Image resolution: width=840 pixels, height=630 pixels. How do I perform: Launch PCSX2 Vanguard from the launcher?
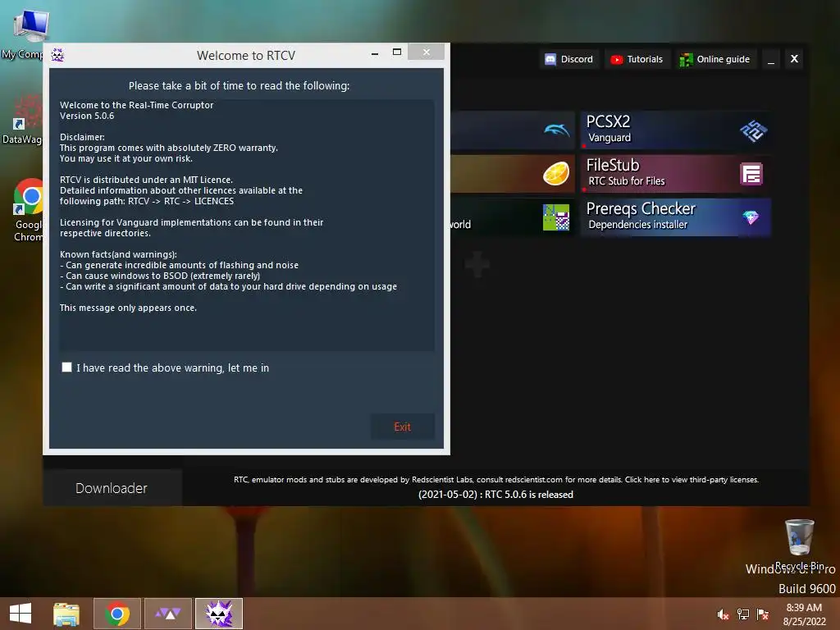tap(676, 130)
